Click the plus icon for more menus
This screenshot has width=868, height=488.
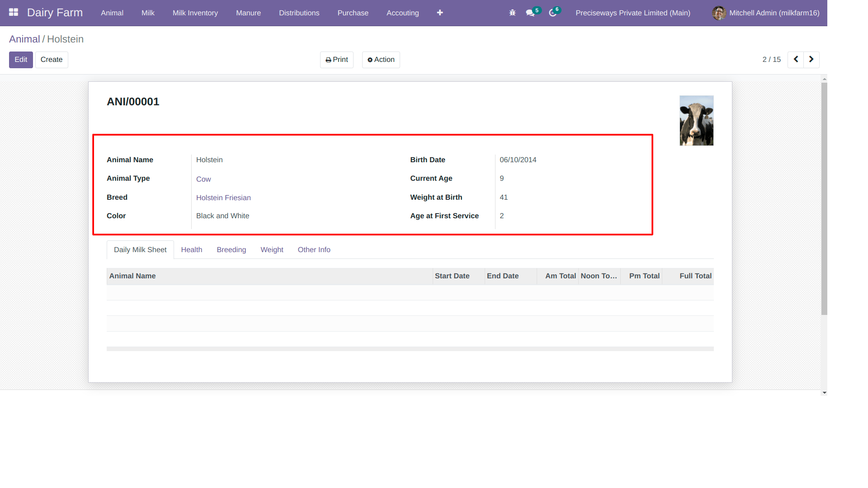point(440,13)
